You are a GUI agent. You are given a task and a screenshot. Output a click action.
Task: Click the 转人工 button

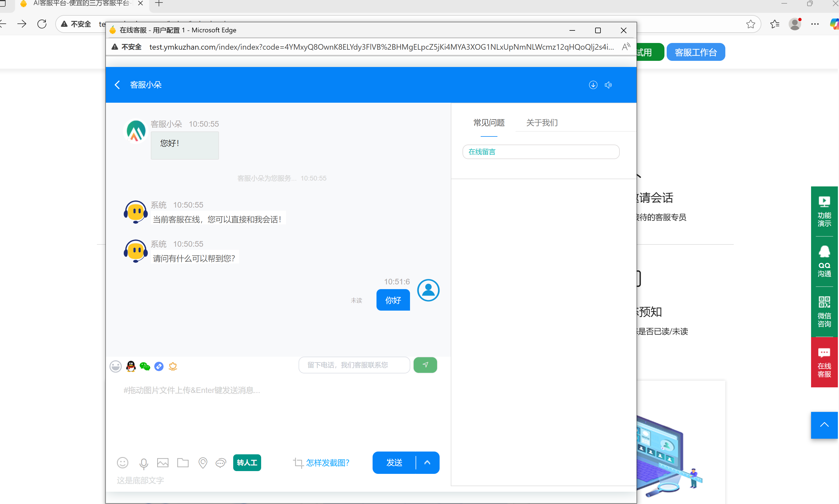pos(247,463)
